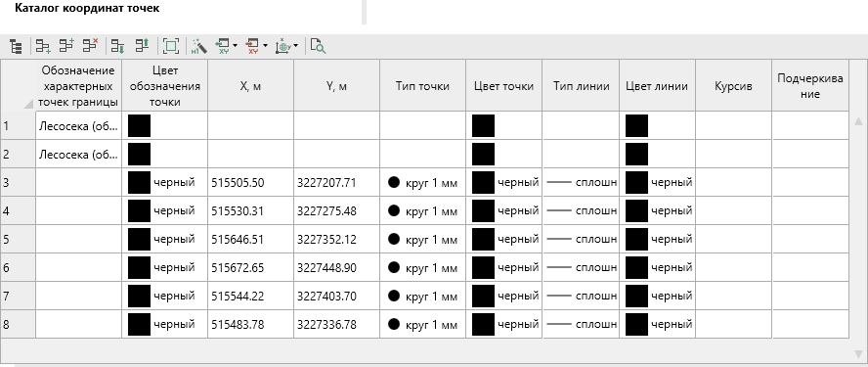Click the 'Цвет точки' column header
Image resolution: width=868 pixels, height=367 pixels.
503,86
